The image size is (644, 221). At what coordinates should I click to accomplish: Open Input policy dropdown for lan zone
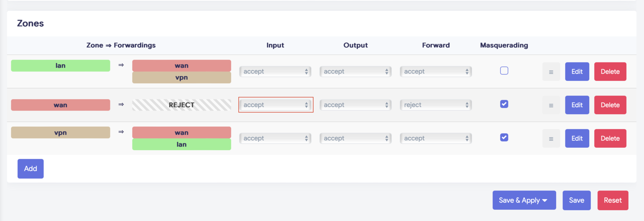[x=276, y=72]
